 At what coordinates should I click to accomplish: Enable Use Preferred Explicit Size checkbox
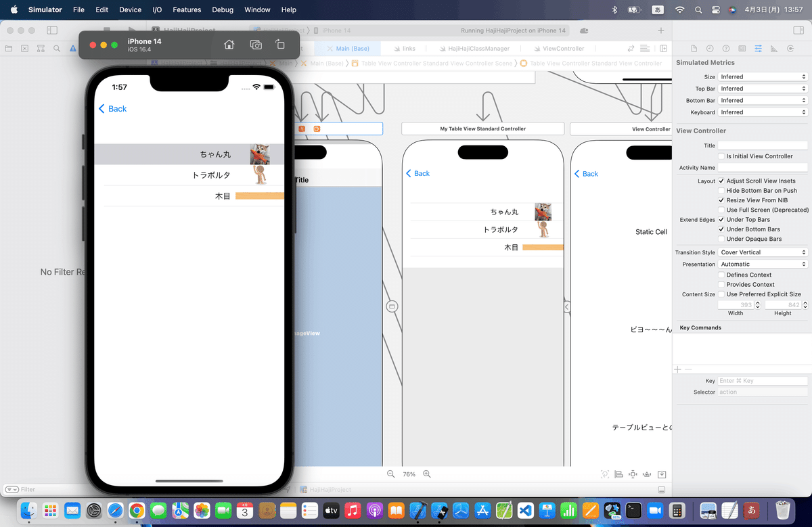[x=721, y=294]
